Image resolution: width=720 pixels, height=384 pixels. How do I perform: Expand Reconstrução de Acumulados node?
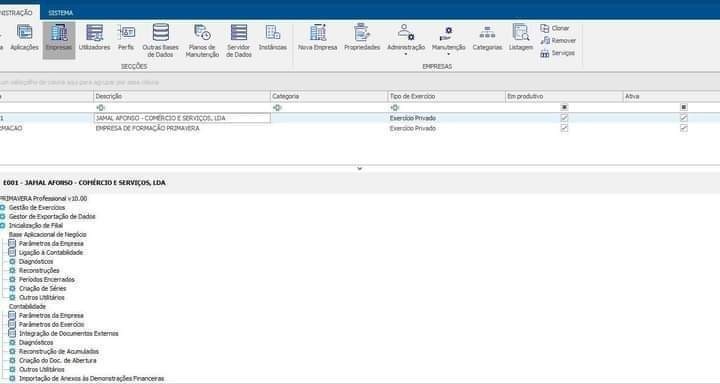click(12, 351)
